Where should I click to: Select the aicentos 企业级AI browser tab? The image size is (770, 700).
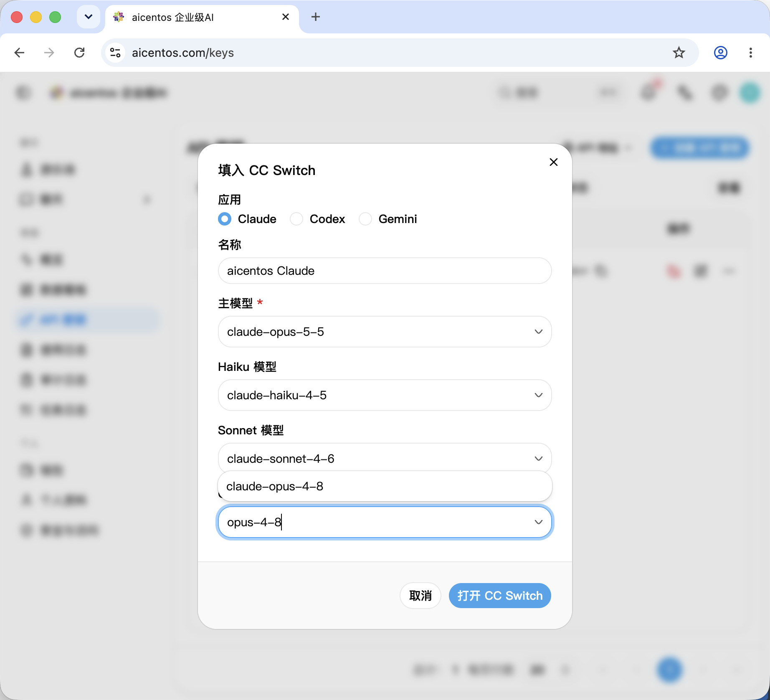(x=202, y=17)
